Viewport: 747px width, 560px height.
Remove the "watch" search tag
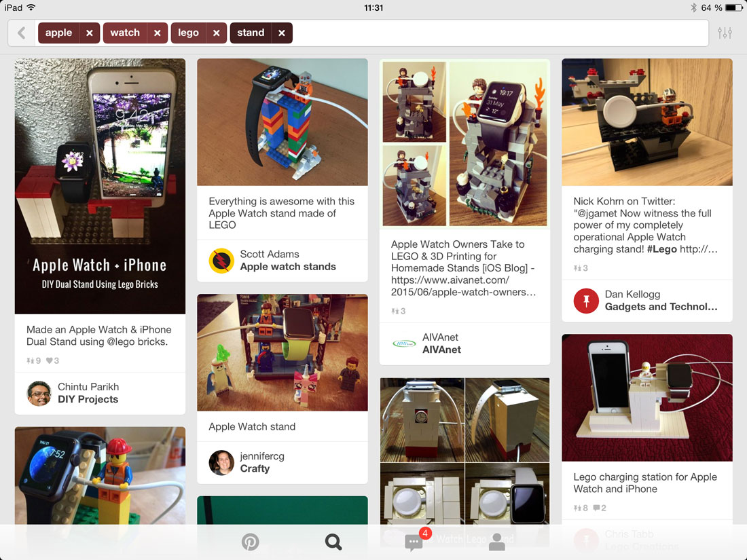[x=158, y=33]
